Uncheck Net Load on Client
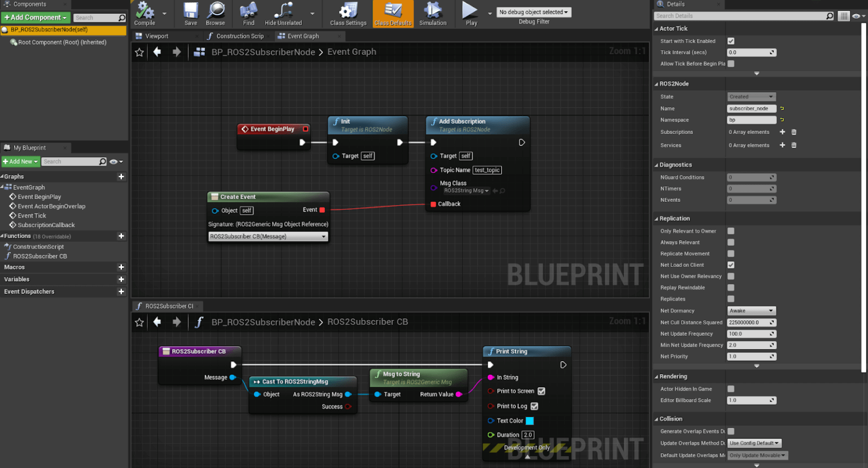This screenshot has height=468, width=868. pos(731,265)
